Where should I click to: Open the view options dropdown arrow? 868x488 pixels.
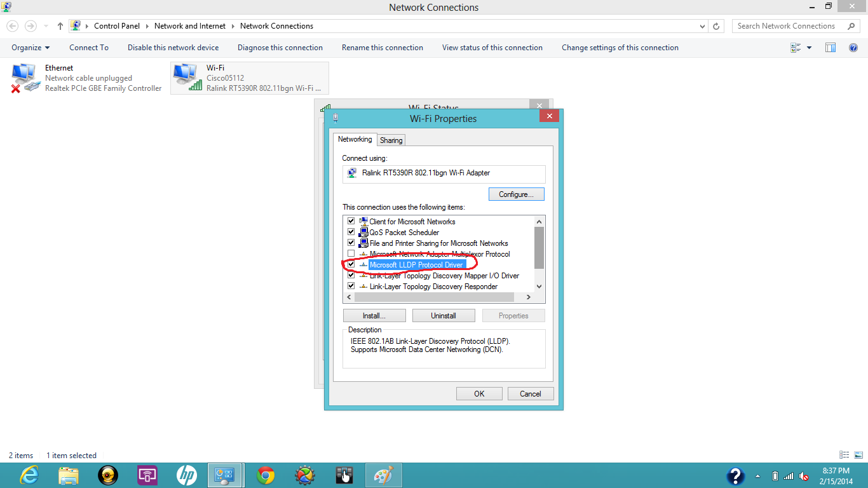coord(809,48)
